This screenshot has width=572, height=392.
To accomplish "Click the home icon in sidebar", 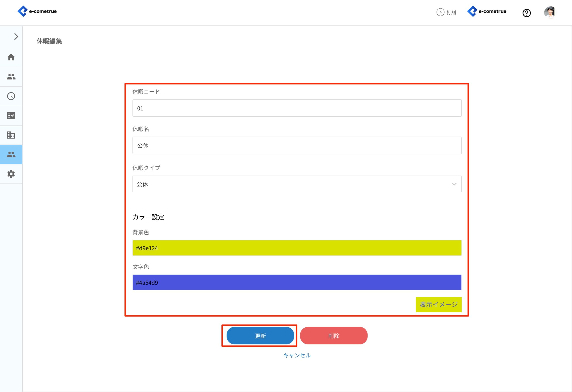I will point(11,57).
